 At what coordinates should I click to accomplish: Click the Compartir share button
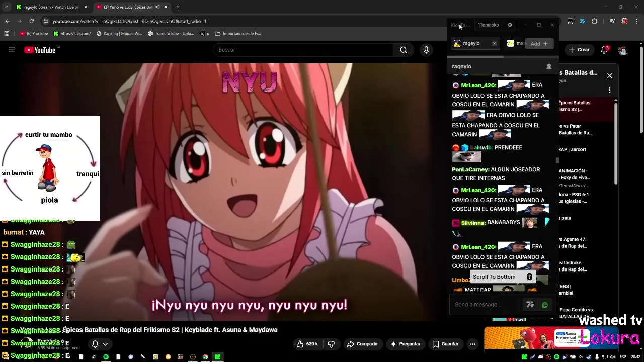[362, 344]
